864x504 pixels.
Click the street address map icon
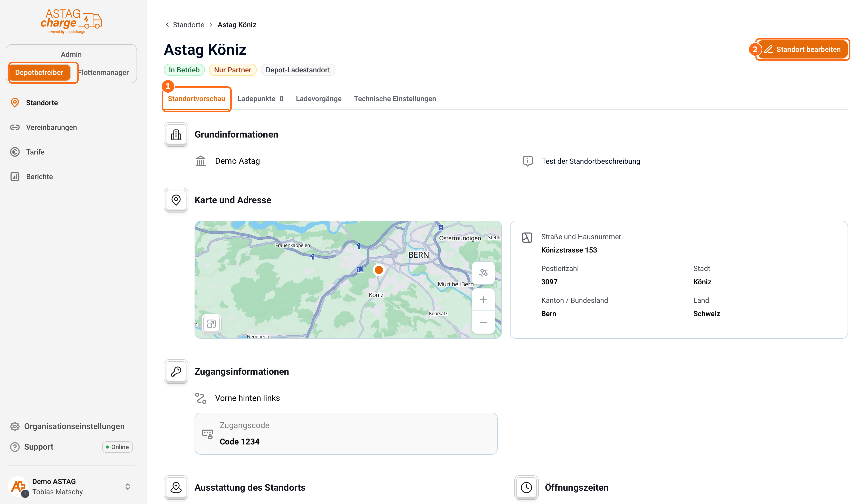point(527,237)
